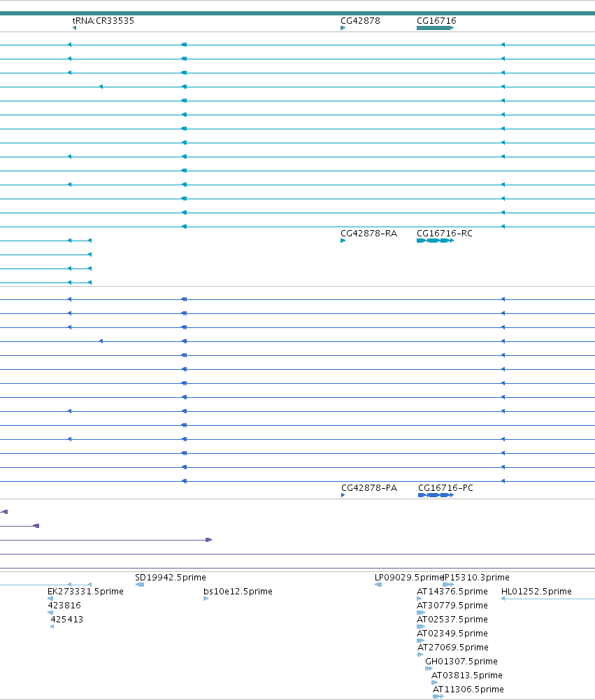Select the tRNA:CR33535 gene label
595x700 pixels.
(x=103, y=20)
